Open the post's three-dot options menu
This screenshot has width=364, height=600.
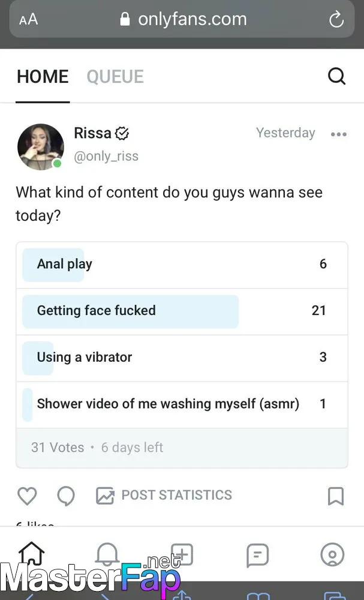pyautogui.click(x=339, y=134)
